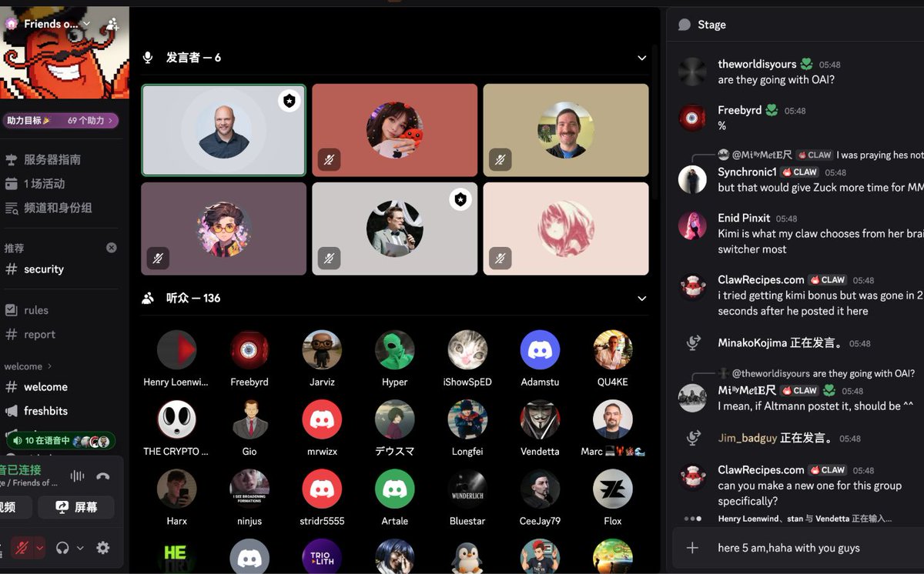Collapse the welcome category
The height and width of the screenshot is (574, 924).
pyautogui.click(x=28, y=366)
